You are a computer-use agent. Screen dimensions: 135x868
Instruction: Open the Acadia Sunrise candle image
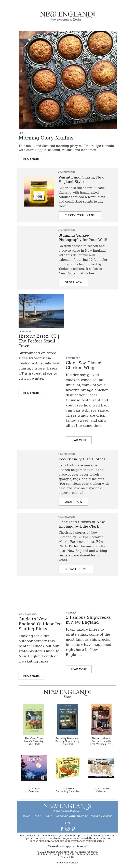(39, 191)
